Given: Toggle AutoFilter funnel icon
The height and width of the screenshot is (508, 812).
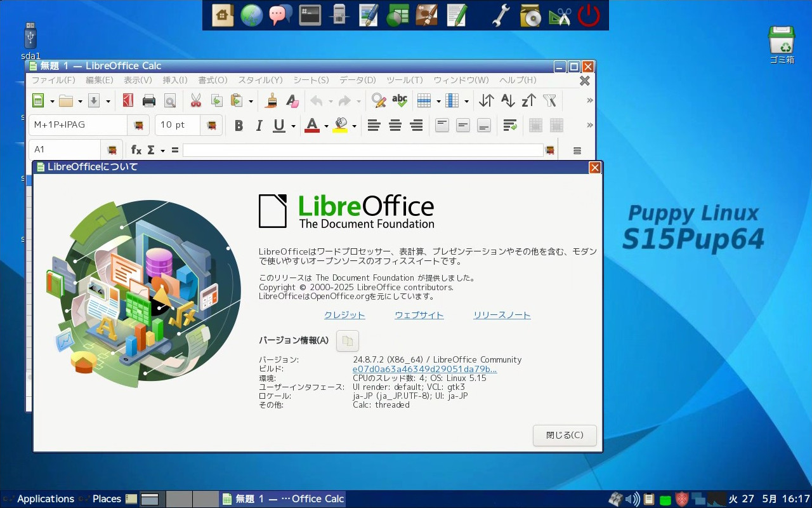Looking at the screenshot, I should pos(549,100).
